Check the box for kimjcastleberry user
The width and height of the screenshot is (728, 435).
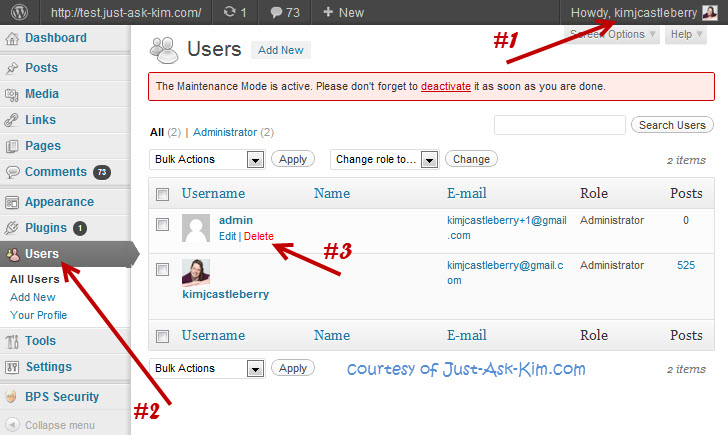click(162, 269)
